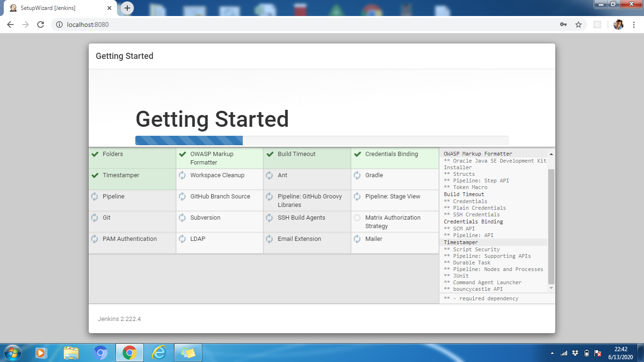Viewport: 644px width, 362px height.
Task: Click the checkmark next to Credentials Binding
Action: [357, 154]
